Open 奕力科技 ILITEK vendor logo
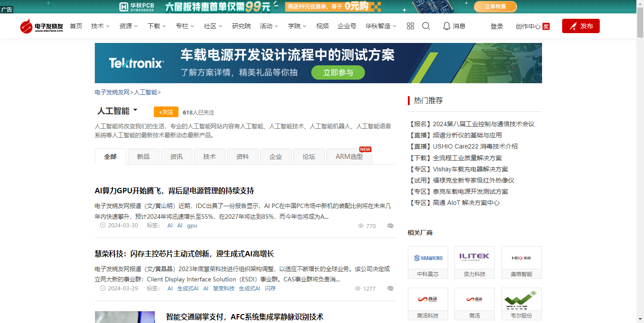Screen dimensions: 644x323 pos(475,258)
